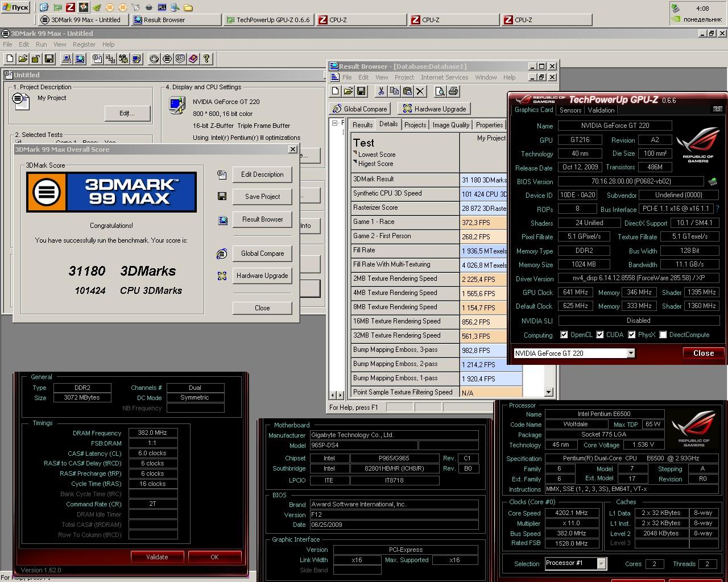Open the Run menu in 3DMark 99 Max
728x582 pixels.
point(42,44)
